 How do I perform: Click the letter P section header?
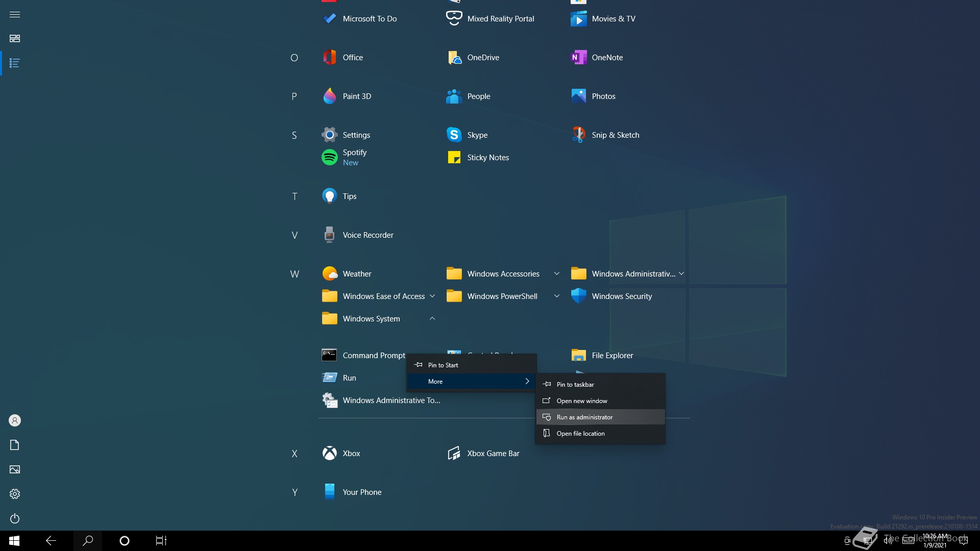295,96
